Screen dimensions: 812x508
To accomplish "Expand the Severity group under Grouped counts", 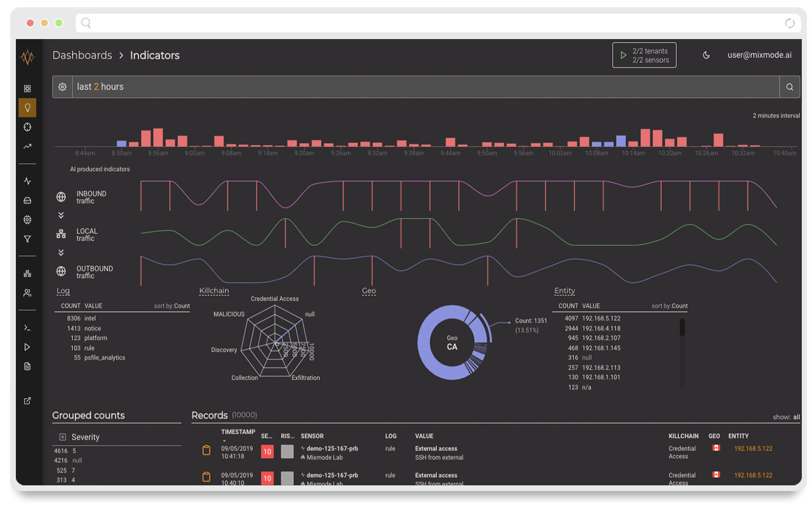I will (x=62, y=437).
